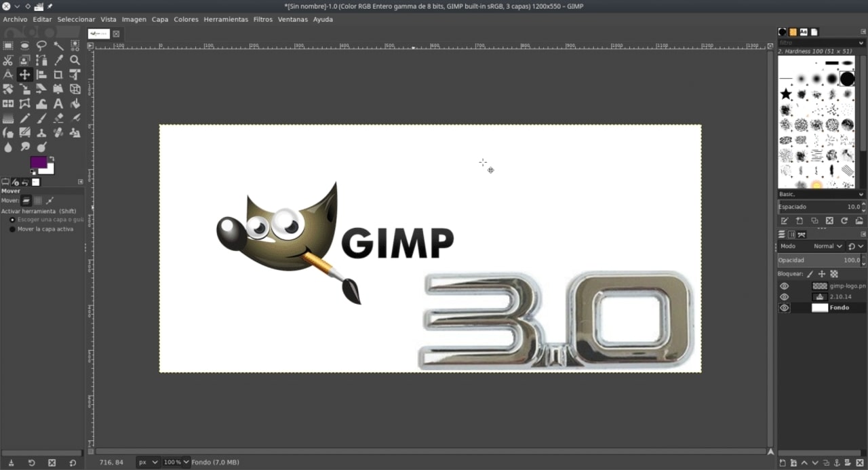This screenshot has height=470, width=868.
Task: Open the new layer creation icon
Action: point(783,463)
